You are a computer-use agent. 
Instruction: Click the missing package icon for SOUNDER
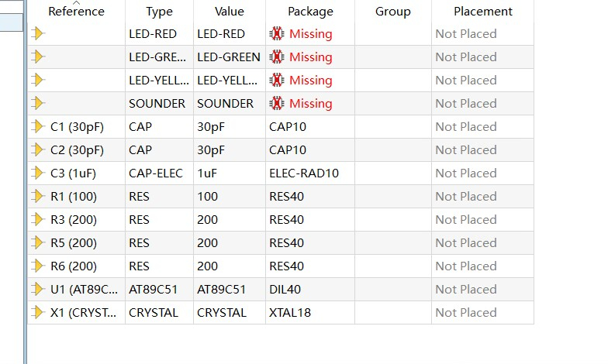click(x=276, y=104)
